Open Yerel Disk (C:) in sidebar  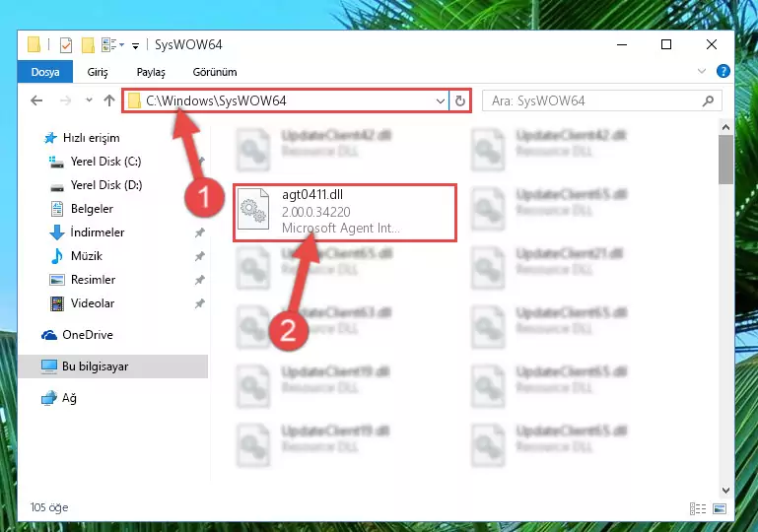96,162
